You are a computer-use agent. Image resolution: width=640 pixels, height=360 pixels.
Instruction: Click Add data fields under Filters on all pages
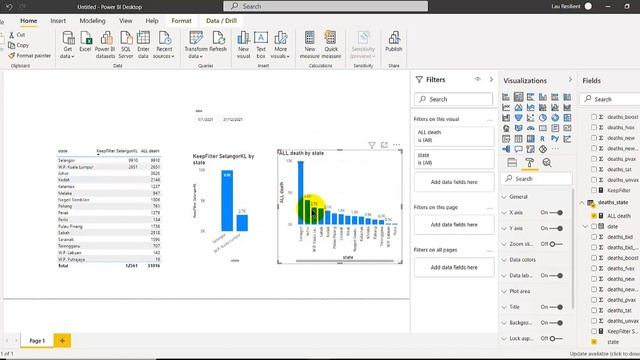pos(454,267)
